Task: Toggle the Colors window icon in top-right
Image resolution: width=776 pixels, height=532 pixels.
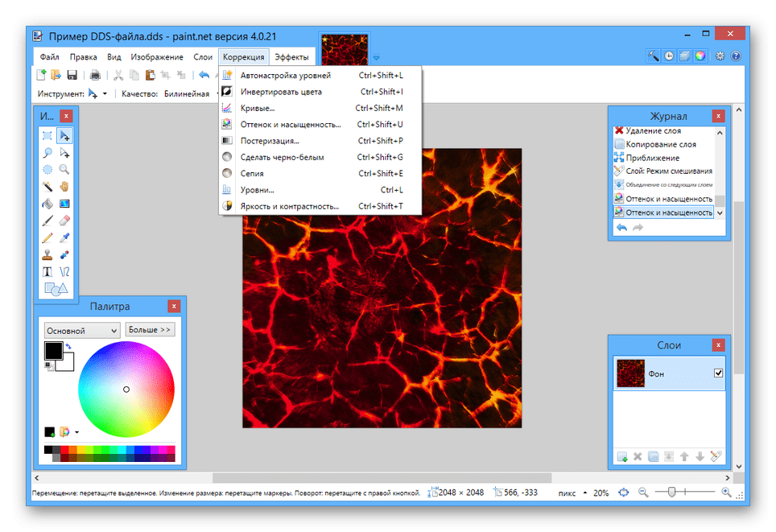Action: click(700, 56)
